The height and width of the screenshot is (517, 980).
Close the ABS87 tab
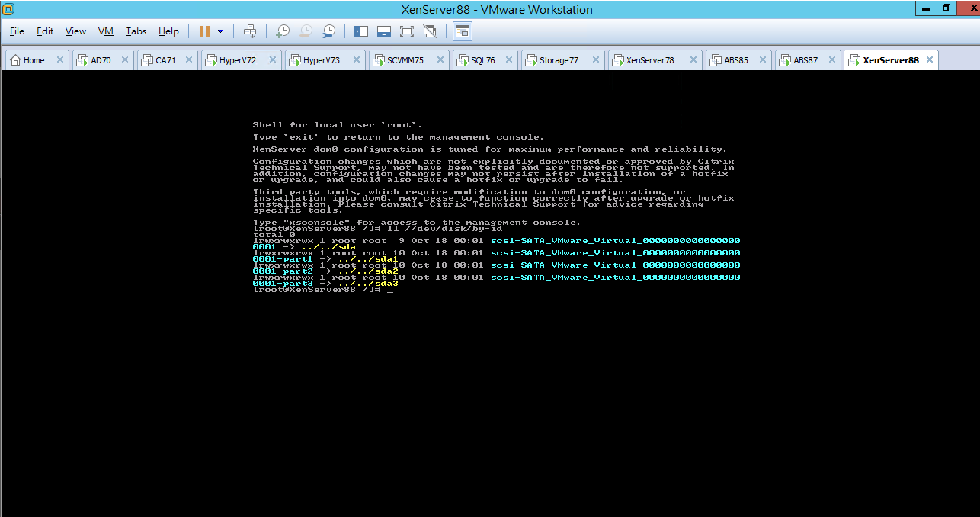tap(831, 60)
